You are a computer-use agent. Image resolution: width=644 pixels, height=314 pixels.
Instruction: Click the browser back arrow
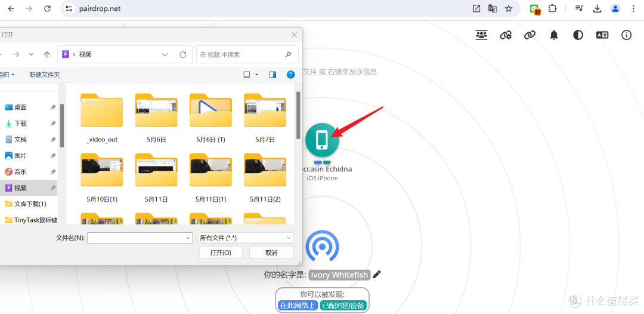coord(11,8)
